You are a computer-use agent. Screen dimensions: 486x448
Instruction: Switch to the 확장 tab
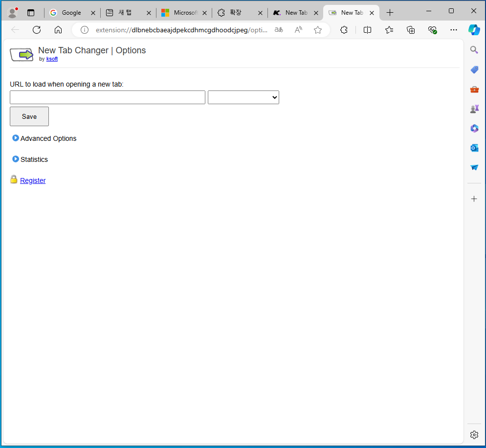[x=235, y=13]
